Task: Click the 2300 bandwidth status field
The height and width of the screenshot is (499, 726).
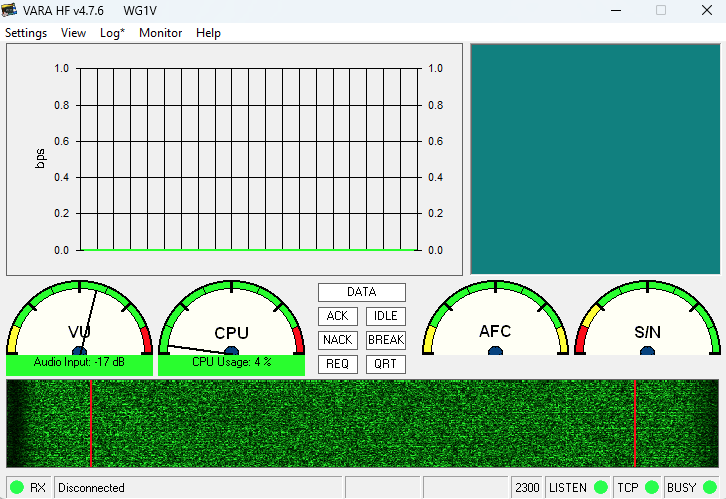Action: (527, 488)
